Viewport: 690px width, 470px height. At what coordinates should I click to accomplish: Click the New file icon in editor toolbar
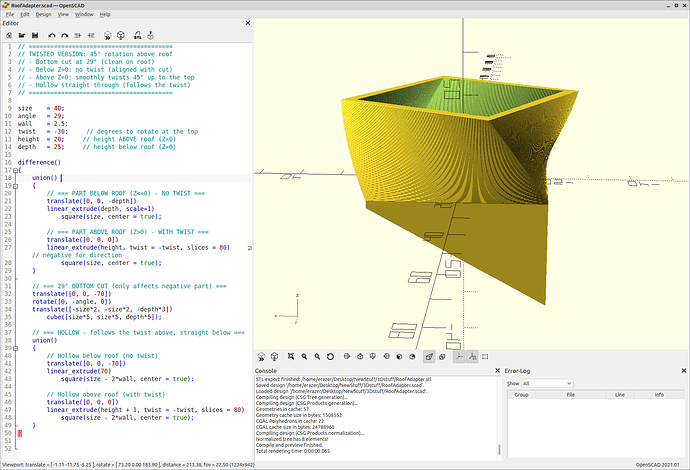[x=9, y=35]
